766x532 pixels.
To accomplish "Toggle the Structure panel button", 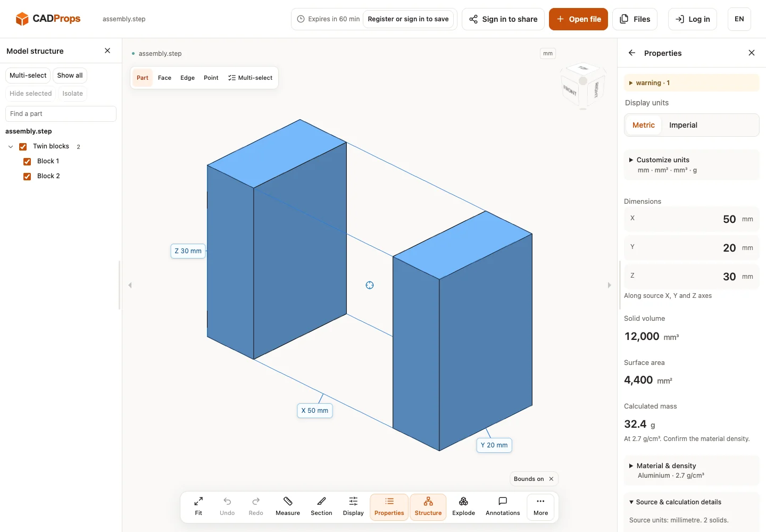I will [x=428, y=506].
